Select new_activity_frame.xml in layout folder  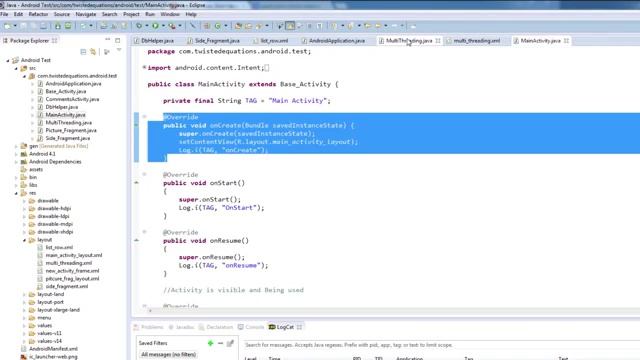[72, 271]
